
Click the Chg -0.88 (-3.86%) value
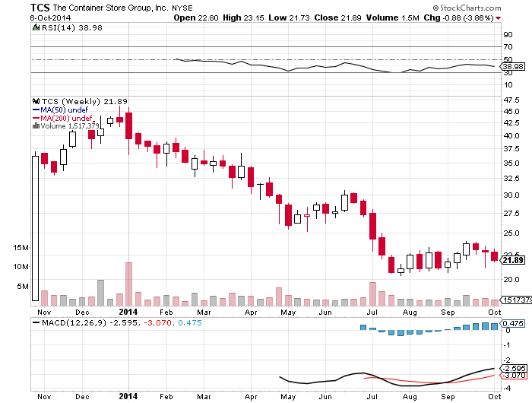pyautogui.click(x=458, y=17)
